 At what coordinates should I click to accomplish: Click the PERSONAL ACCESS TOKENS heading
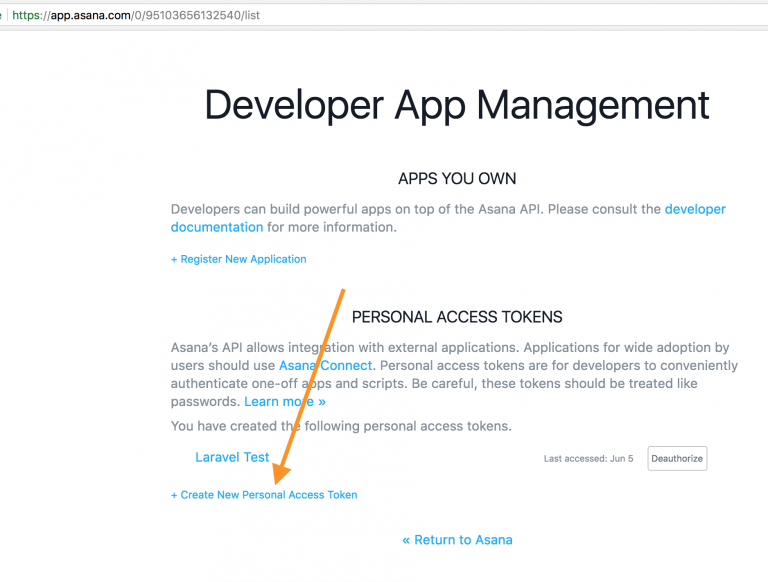[457, 317]
